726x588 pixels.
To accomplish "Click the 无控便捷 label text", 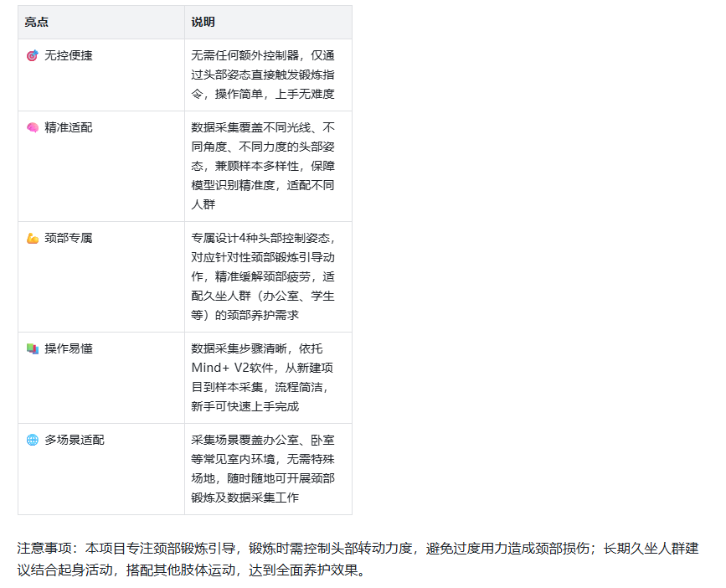I will click(x=69, y=56).
